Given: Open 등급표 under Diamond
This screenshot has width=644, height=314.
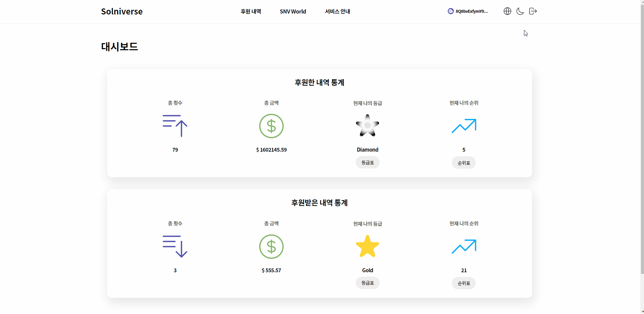Looking at the screenshot, I should tap(368, 162).
